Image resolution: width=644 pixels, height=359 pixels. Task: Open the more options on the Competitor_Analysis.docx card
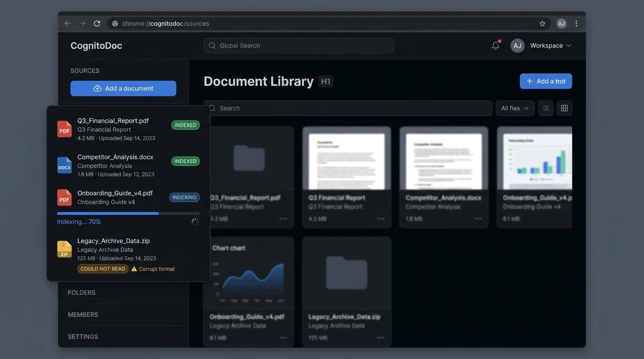click(x=478, y=219)
